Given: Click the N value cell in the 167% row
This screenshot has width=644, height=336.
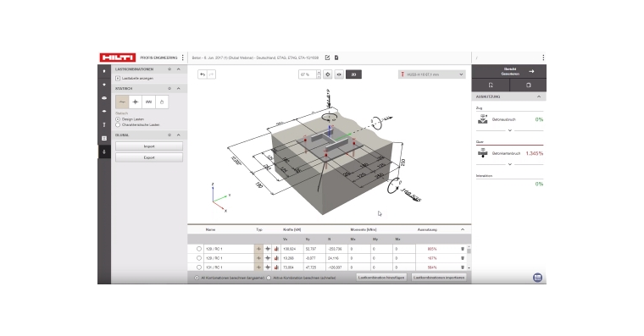Looking at the screenshot, I should 336,258.
